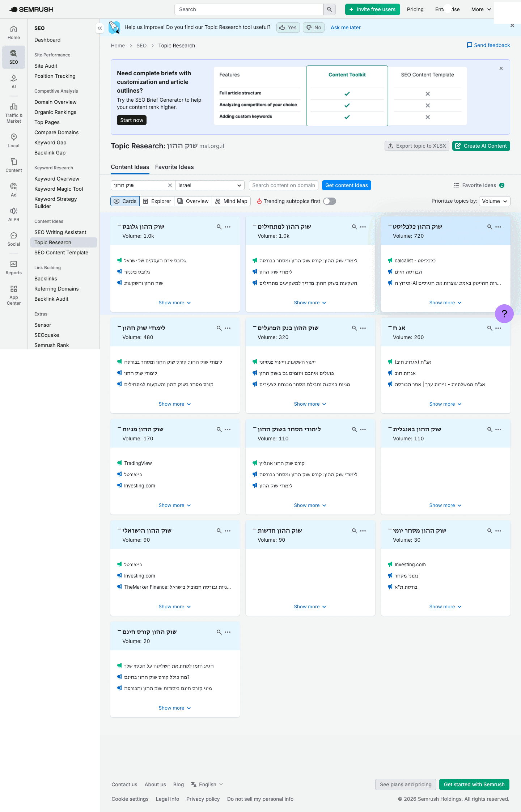Click search icon on the Volume: 260 card

490,328
